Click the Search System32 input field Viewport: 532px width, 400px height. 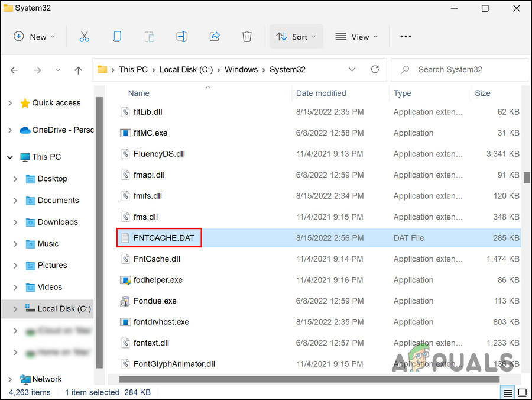460,70
